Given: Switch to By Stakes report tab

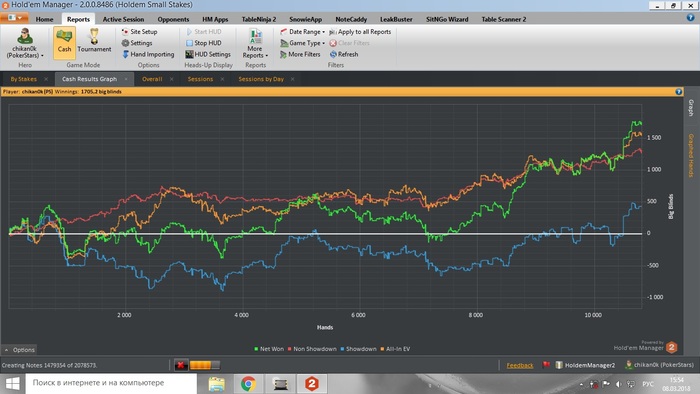Looking at the screenshot, I should point(24,79).
